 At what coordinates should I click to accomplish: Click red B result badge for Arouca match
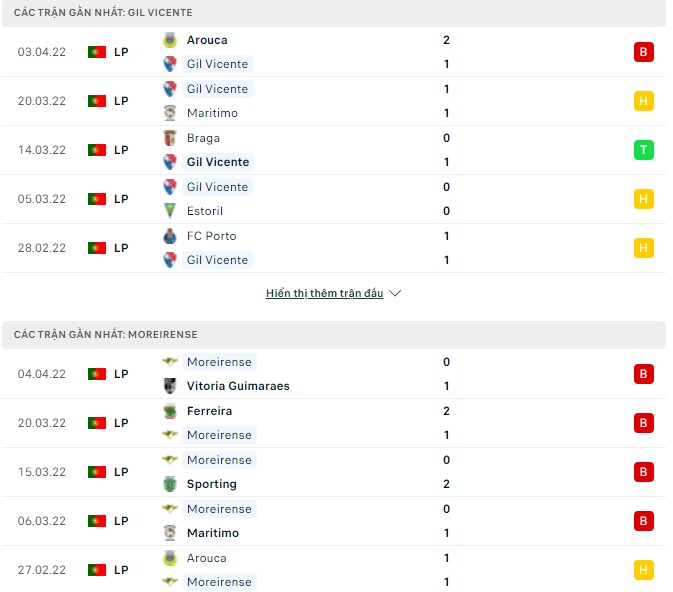pos(642,52)
